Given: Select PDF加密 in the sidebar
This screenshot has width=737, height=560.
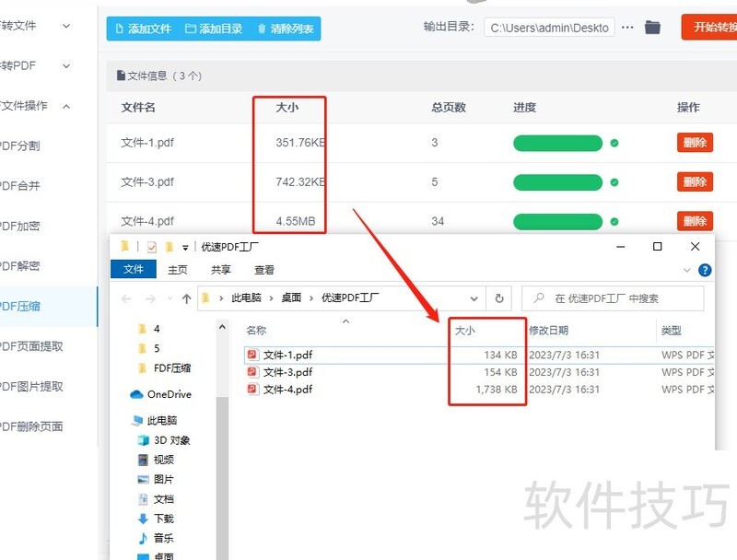Looking at the screenshot, I should coord(19,227).
